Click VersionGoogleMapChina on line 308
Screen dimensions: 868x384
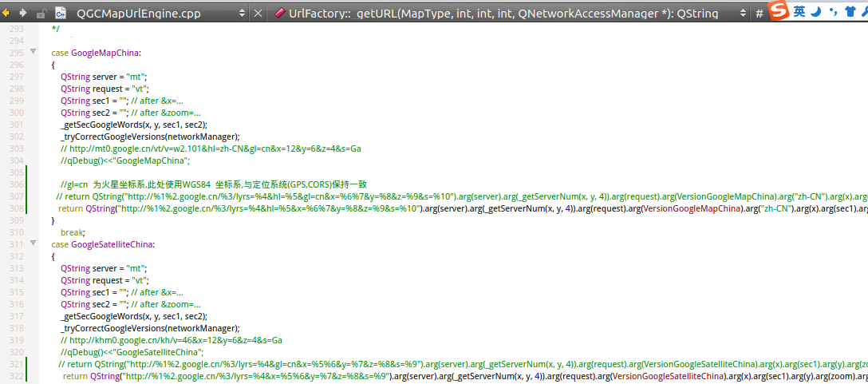tap(690, 208)
